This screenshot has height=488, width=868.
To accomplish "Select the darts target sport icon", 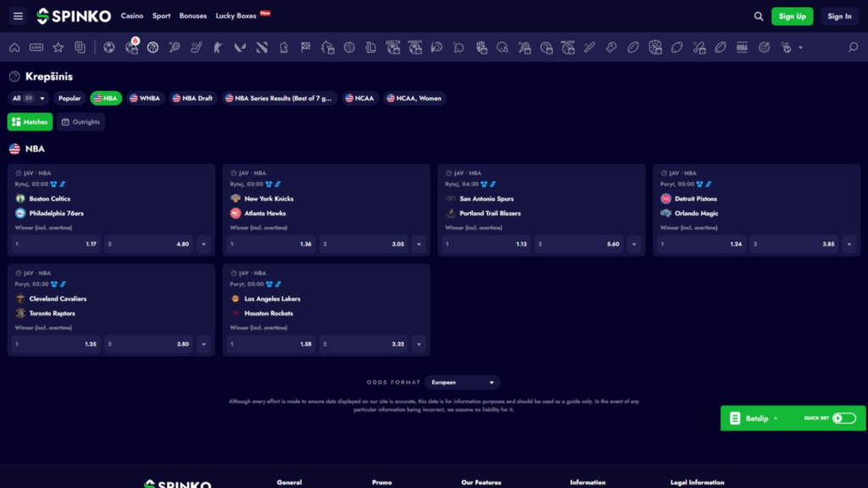I will point(764,47).
